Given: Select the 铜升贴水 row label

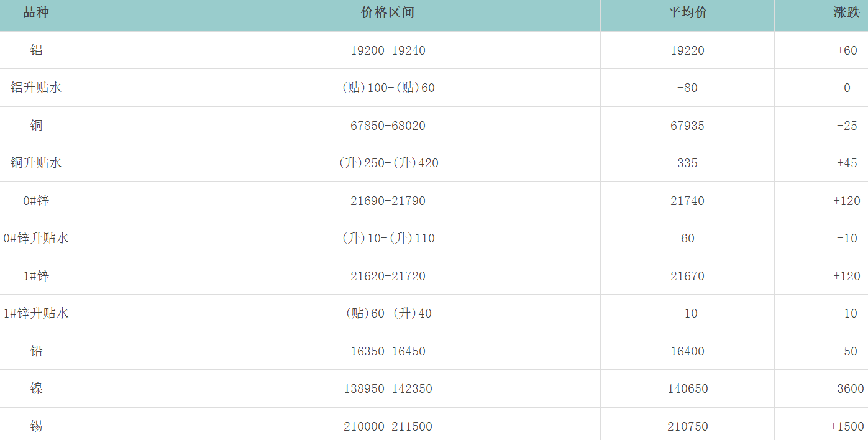Looking at the screenshot, I should (36, 163).
